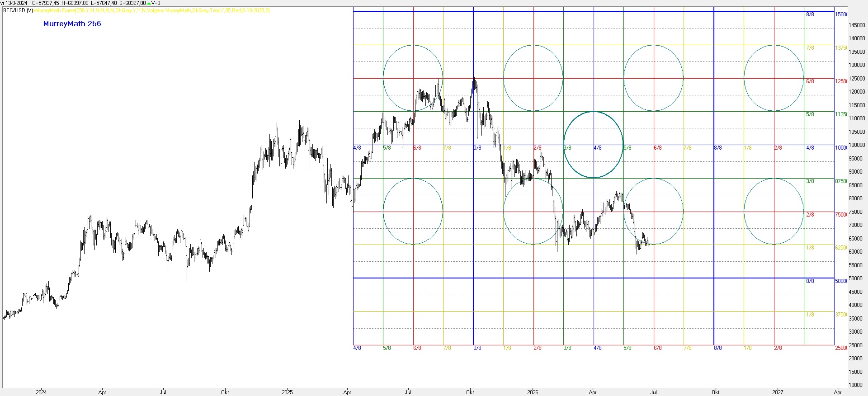Select the red 6/8 level label on right
Image resolution: width=868 pixels, height=396 pixels.
(x=810, y=81)
